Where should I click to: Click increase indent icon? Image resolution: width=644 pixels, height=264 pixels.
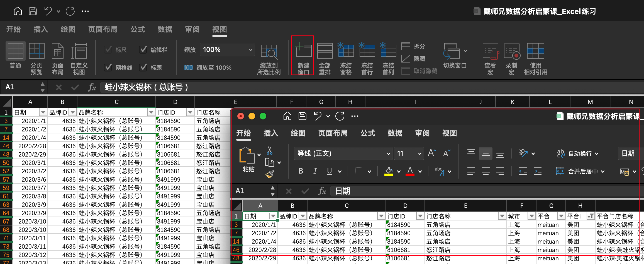(x=538, y=171)
